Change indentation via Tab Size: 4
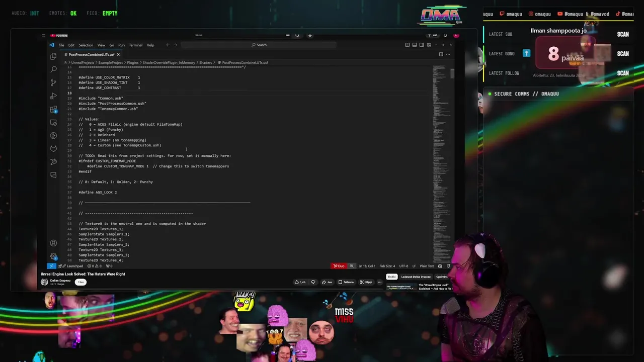The width and height of the screenshot is (644, 362). (387, 266)
